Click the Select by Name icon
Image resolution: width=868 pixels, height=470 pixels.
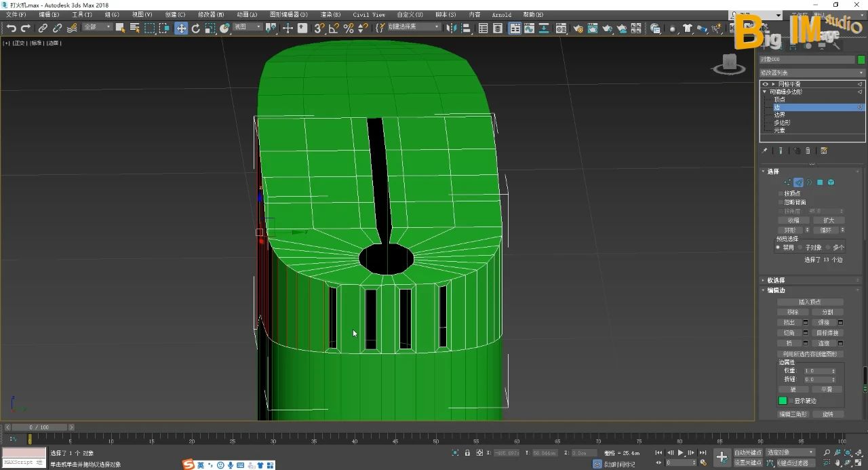coord(134,28)
